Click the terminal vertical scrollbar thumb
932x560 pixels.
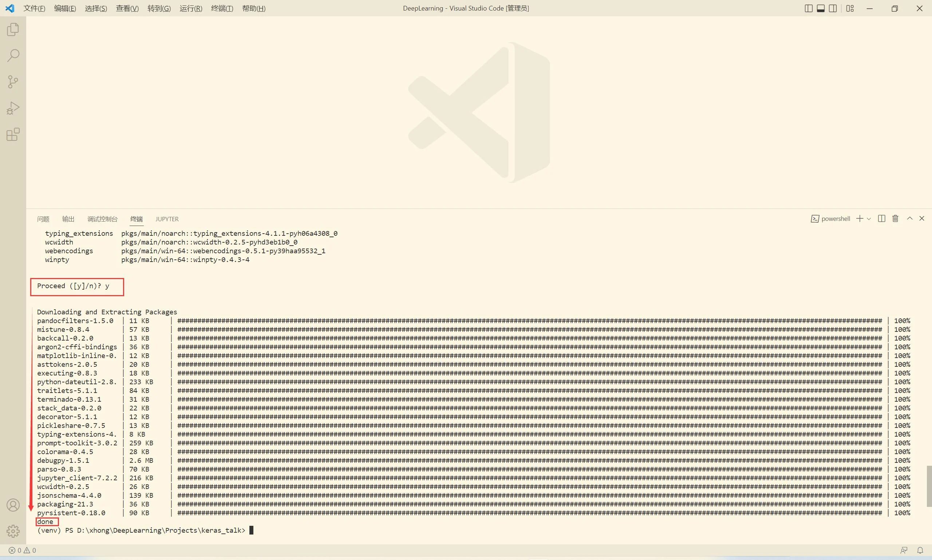click(929, 486)
